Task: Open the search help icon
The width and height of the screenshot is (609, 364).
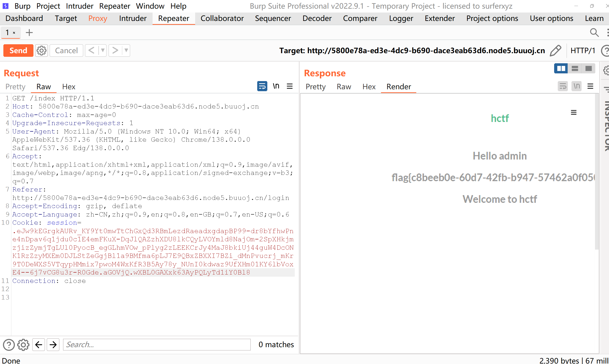Action: click(x=9, y=345)
